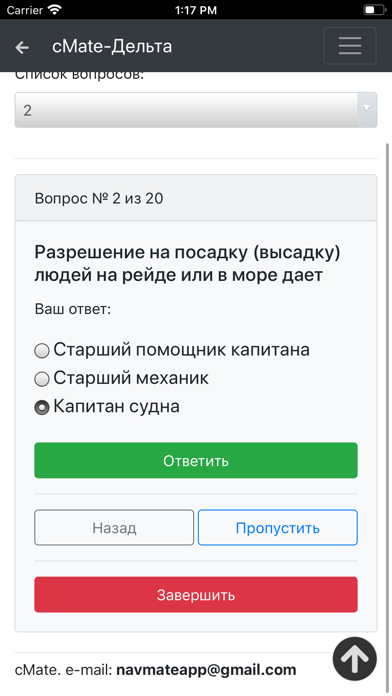Image resolution: width=392 pixels, height=696 pixels.
Task: Tap the Wi-Fi icon in the status bar
Action: [55, 10]
